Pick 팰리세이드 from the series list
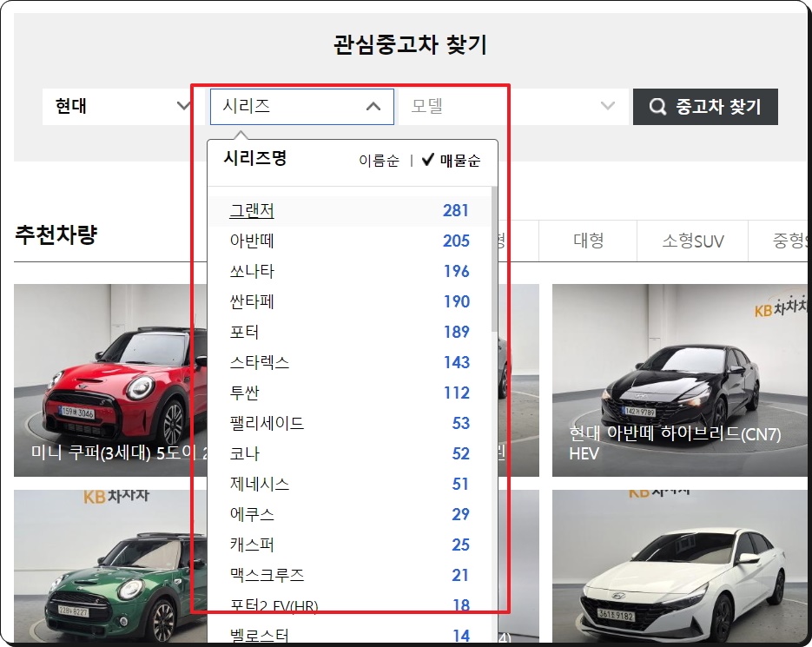Viewport: 812px width, 647px height. tap(349, 423)
